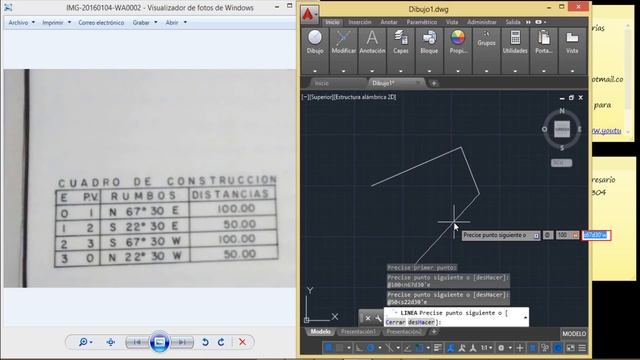Viewport: 640px width, 360px height.
Task: Open the AutoCAD application menu button
Action: 309,15
